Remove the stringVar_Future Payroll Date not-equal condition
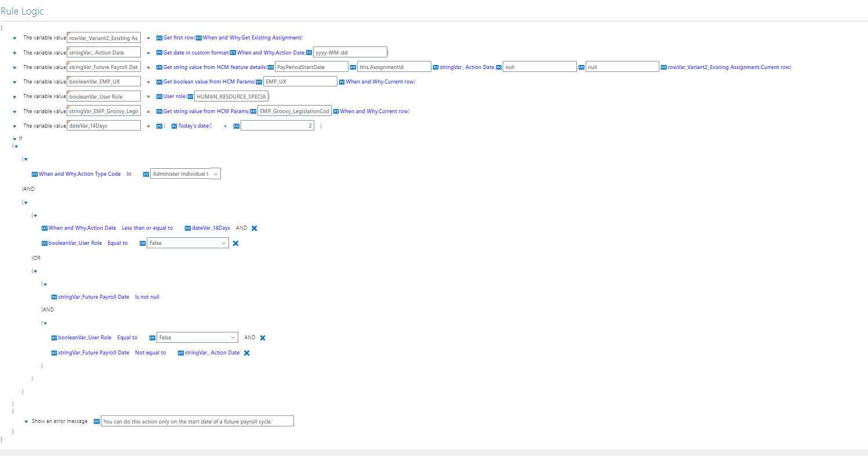Screen dimensions: 868x456 point(246,353)
